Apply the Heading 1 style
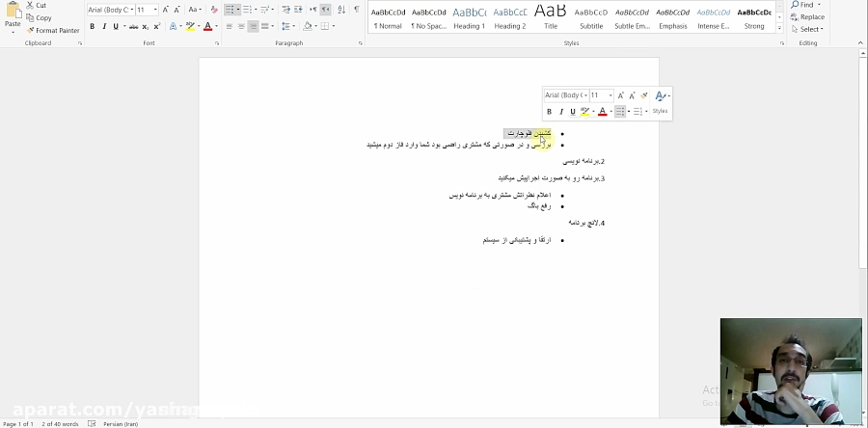Screen dimensions: 868x428 [470, 17]
